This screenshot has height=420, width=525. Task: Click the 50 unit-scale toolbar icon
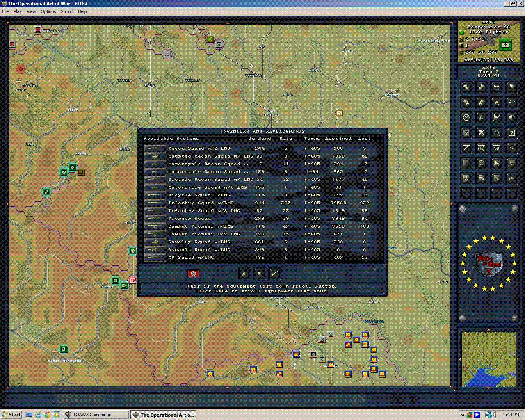497,148
